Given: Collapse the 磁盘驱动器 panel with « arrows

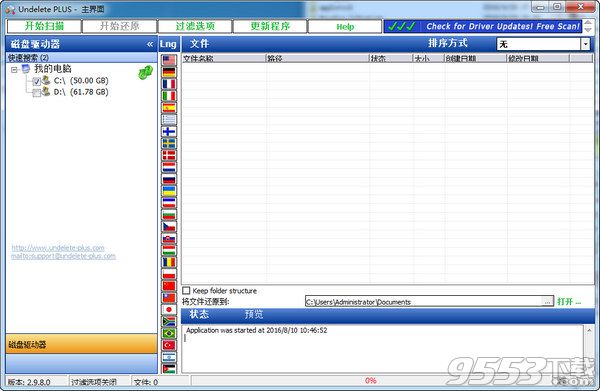Looking at the screenshot, I should coord(150,44).
